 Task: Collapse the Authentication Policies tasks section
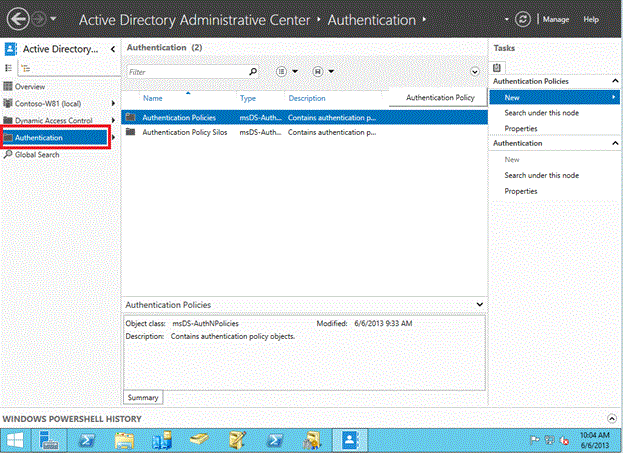pos(613,80)
